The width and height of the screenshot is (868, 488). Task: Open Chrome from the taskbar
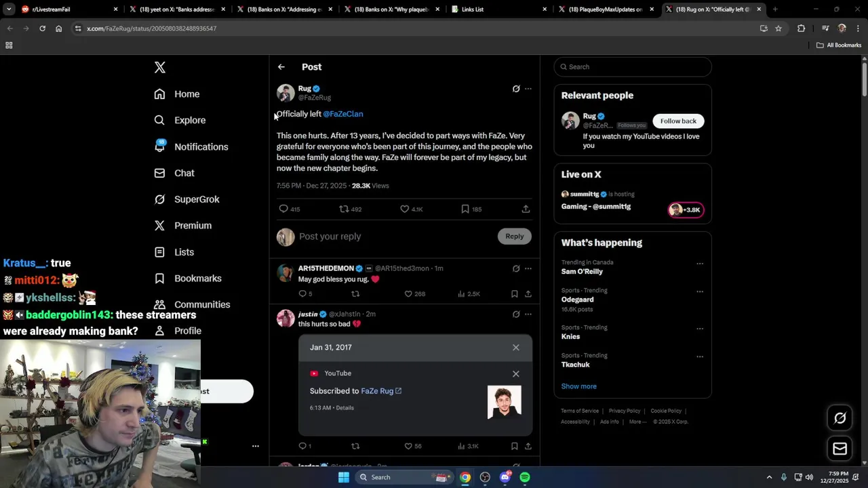click(x=465, y=477)
